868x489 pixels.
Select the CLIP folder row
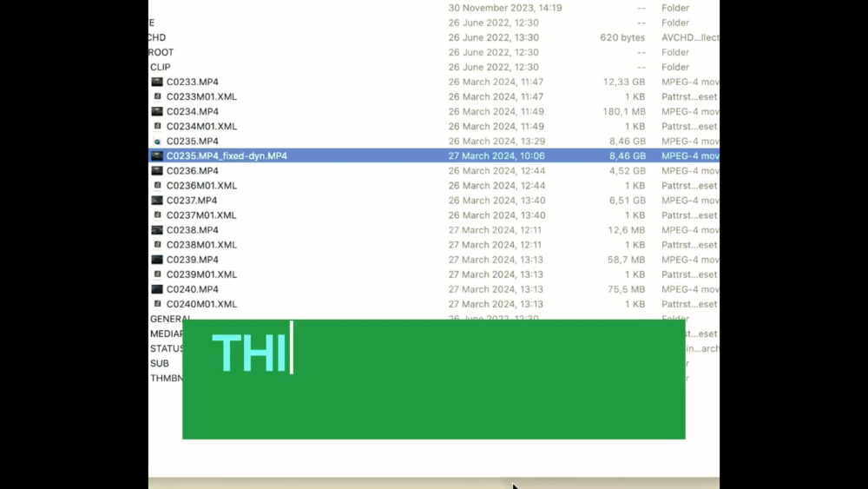(434, 67)
